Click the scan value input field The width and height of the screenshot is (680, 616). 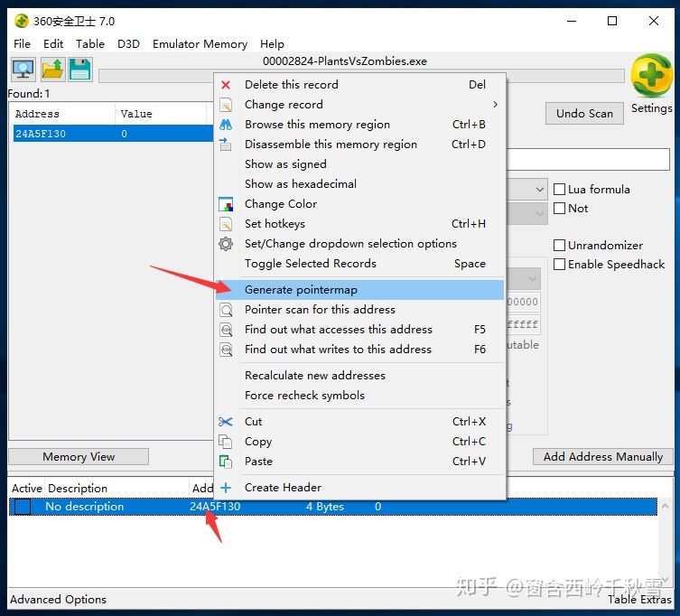pos(588,160)
